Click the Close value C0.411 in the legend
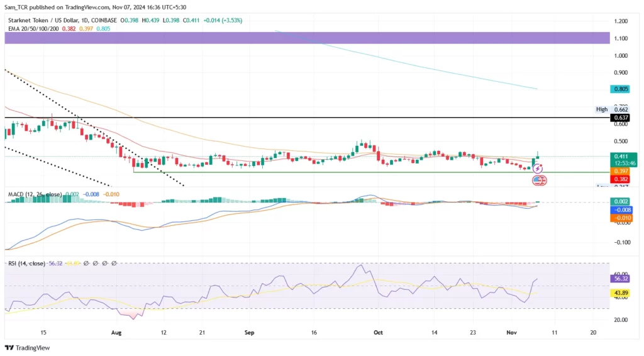 click(191, 20)
